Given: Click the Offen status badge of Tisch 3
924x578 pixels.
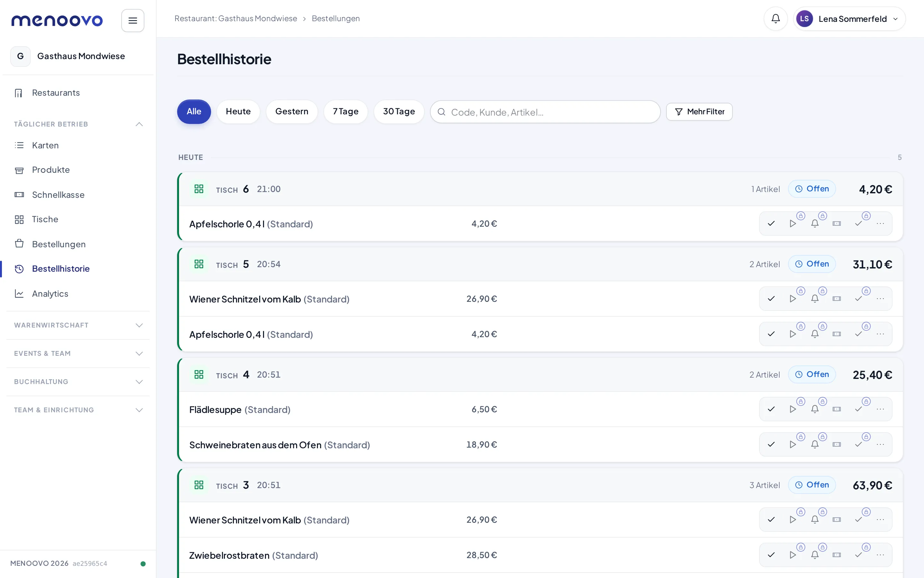Looking at the screenshot, I should [x=812, y=485].
